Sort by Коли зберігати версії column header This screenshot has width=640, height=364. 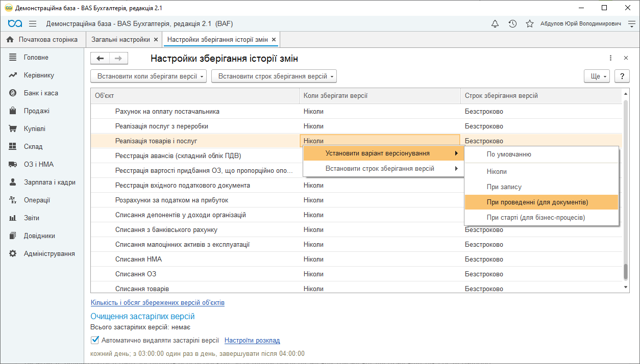pyautogui.click(x=380, y=96)
